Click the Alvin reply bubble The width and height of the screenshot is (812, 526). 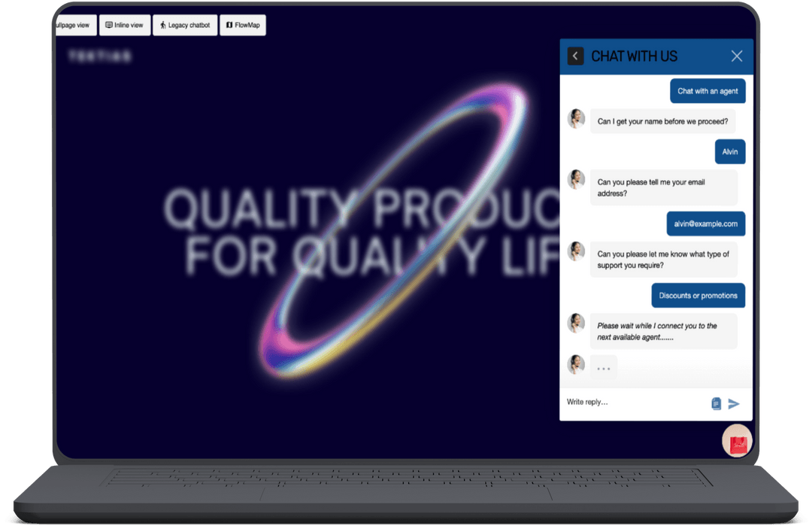pyautogui.click(x=729, y=151)
